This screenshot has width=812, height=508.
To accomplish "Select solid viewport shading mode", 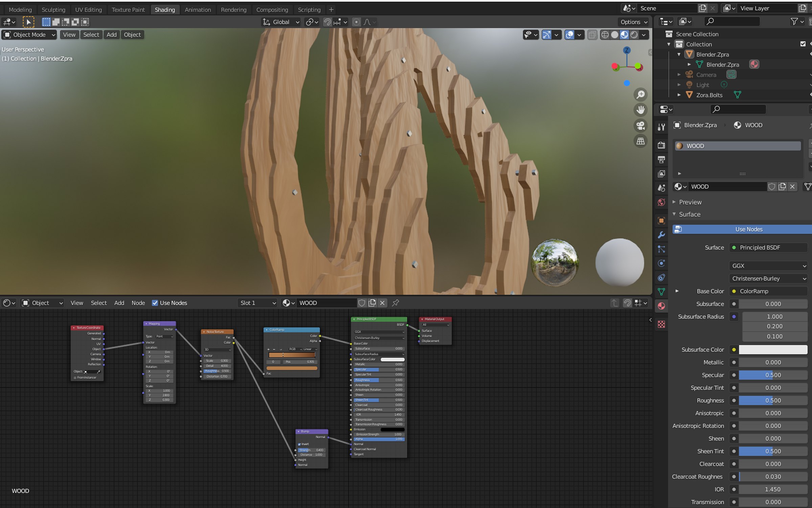I will tap(615, 35).
